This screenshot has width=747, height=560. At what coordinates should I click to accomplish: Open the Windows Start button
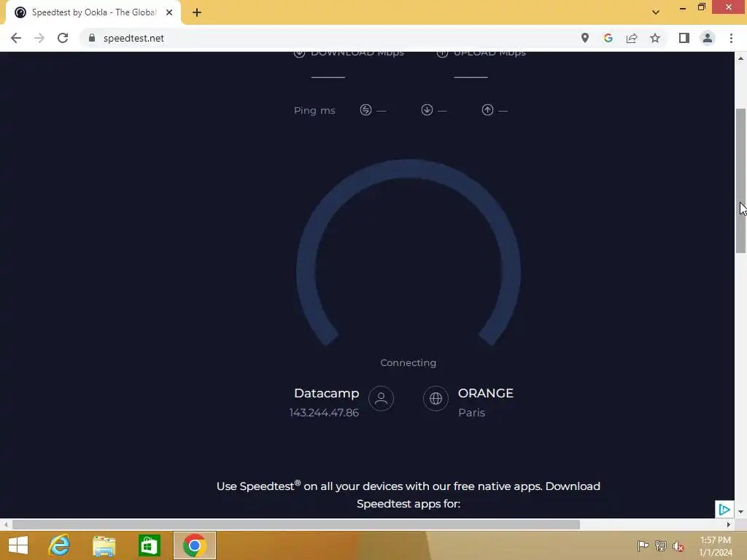pyautogui.click(x=18, y=545)
